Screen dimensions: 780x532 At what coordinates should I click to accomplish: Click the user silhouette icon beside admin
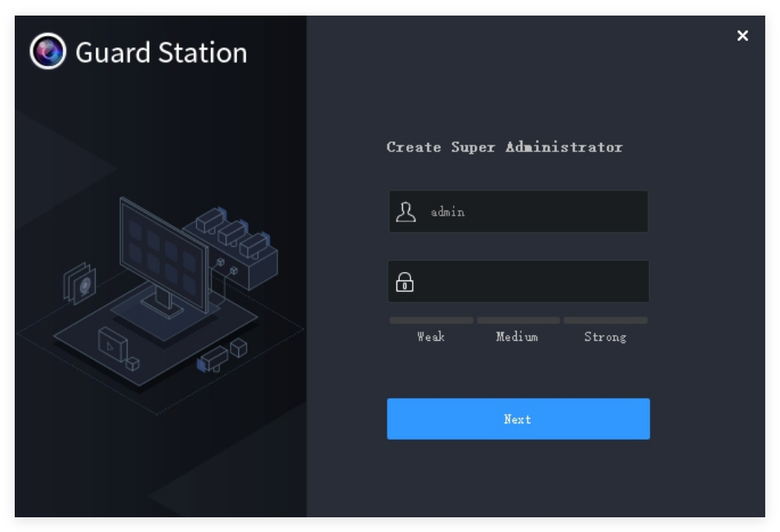point(406,212)
